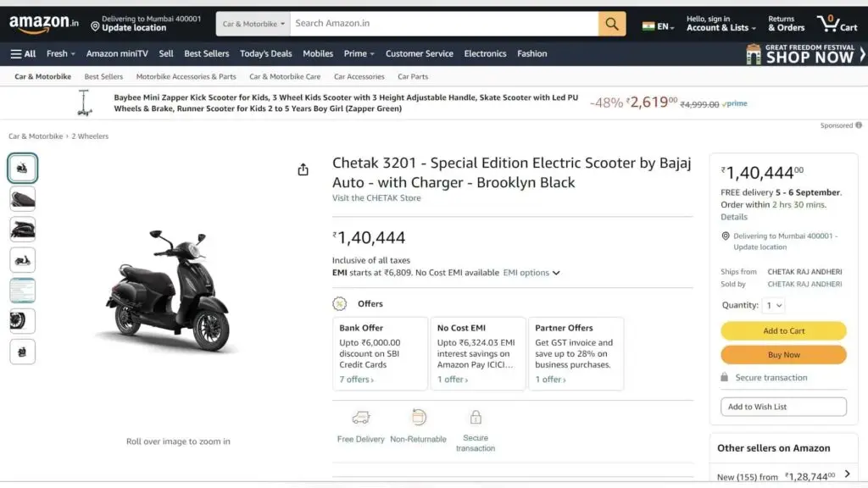Expand the EMI options chevron

pos(556,273)
